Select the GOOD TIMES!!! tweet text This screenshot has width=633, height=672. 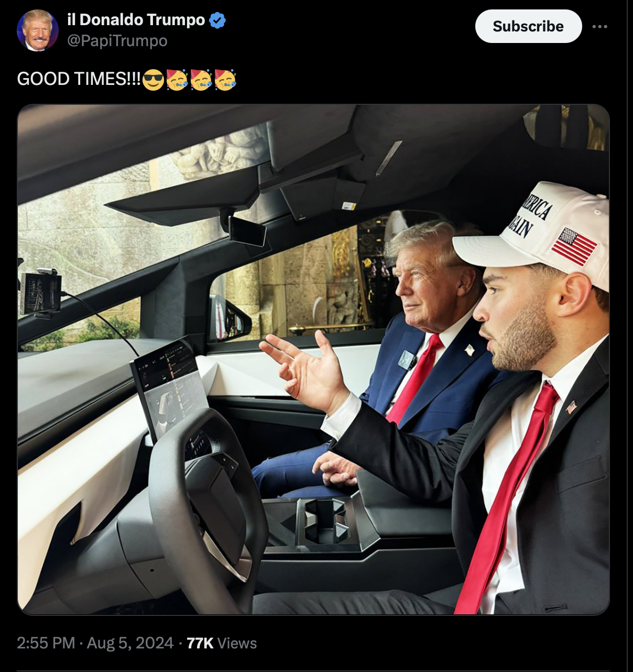[79, 79]
